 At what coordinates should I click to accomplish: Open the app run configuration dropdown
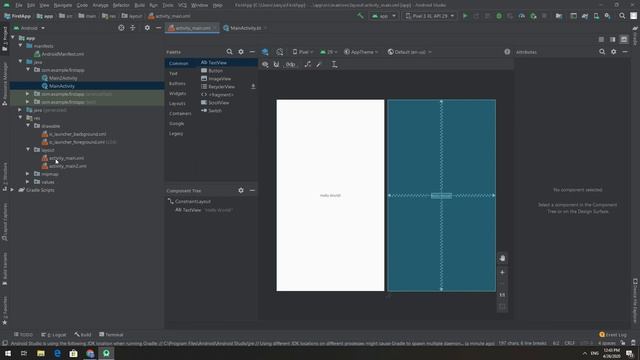pos(384,16)
